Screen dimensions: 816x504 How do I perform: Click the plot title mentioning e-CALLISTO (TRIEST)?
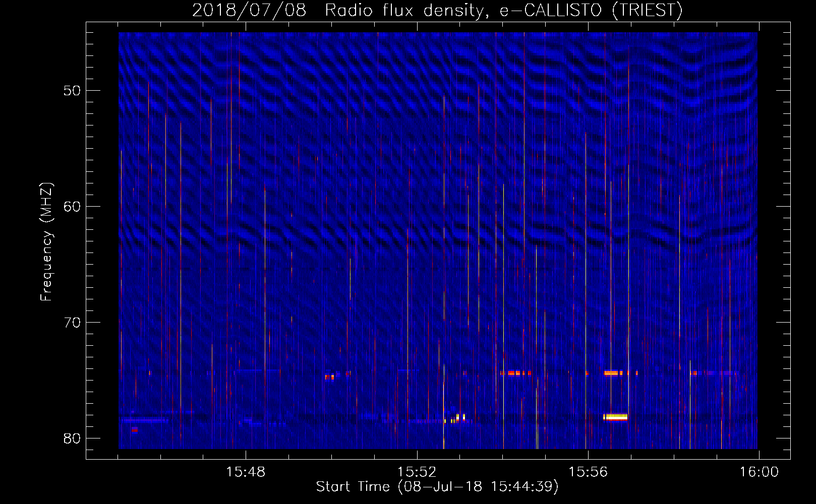click(x=437, y=10)
